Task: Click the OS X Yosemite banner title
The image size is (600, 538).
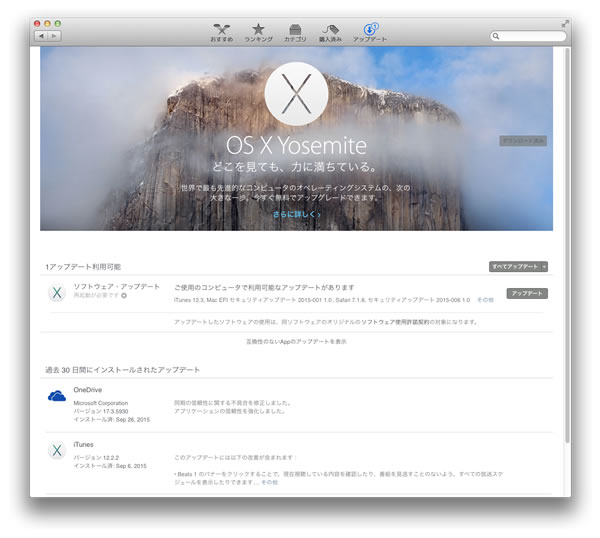Action: 296,145
